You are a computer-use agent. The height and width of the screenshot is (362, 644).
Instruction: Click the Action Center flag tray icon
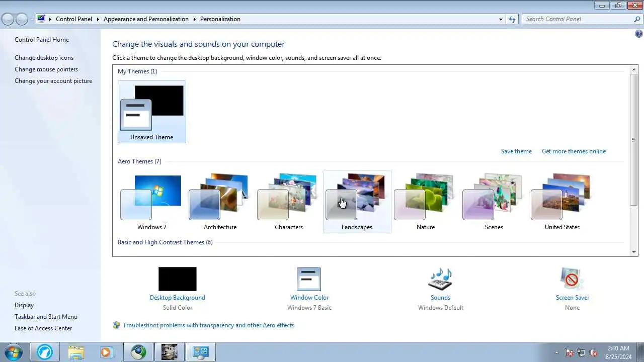[x=569, y=352]
